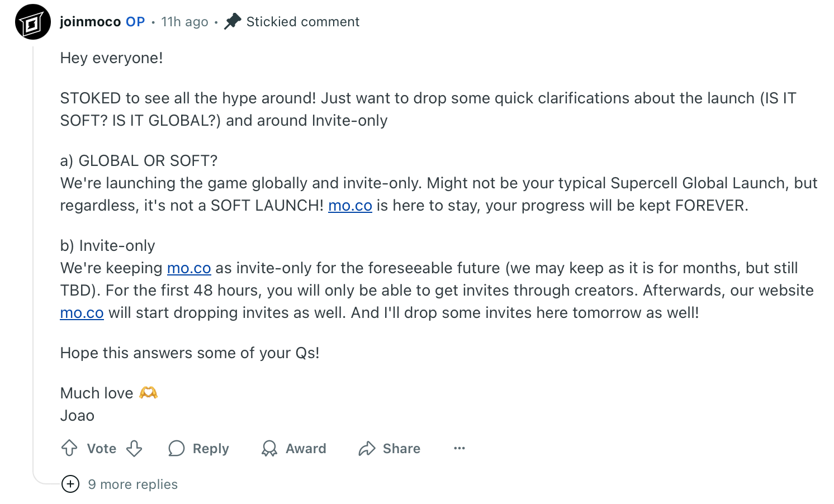Viewport: 834px width, 504px height.
Task: Downvote the joinmoco comment
Action: click(x=134, y=448)
